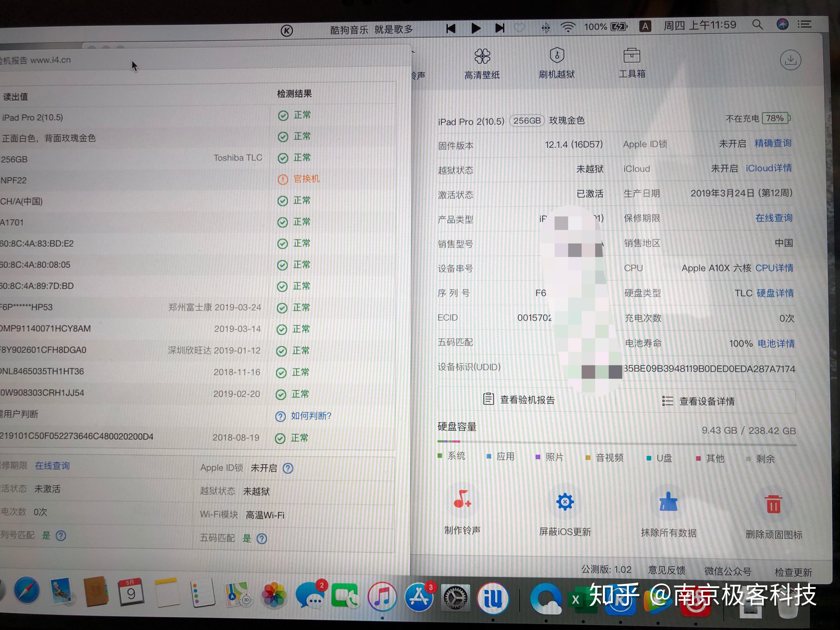
Task: Click the 12.1.4 (16D57) firmware version value
Action: [x=574, y=145]
